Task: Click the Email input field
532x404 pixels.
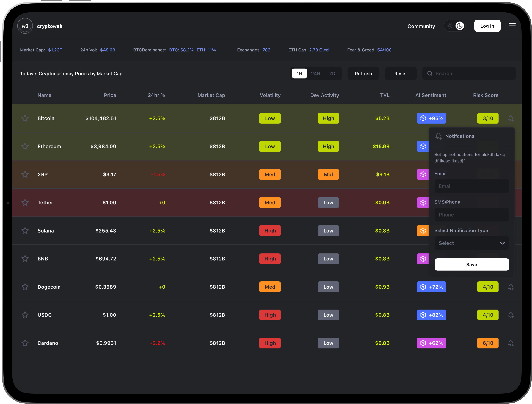Action: pyautogui.click(x=471, y=186)
